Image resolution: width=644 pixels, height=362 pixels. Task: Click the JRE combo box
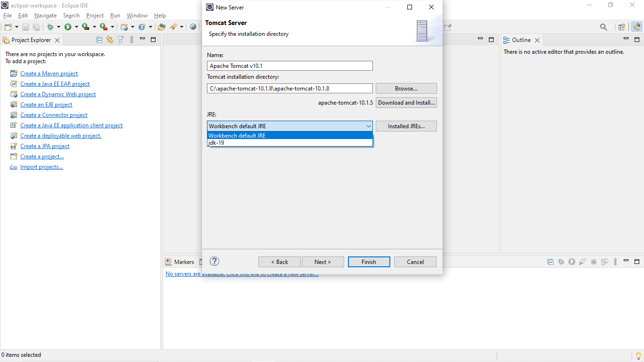[290, 126]
